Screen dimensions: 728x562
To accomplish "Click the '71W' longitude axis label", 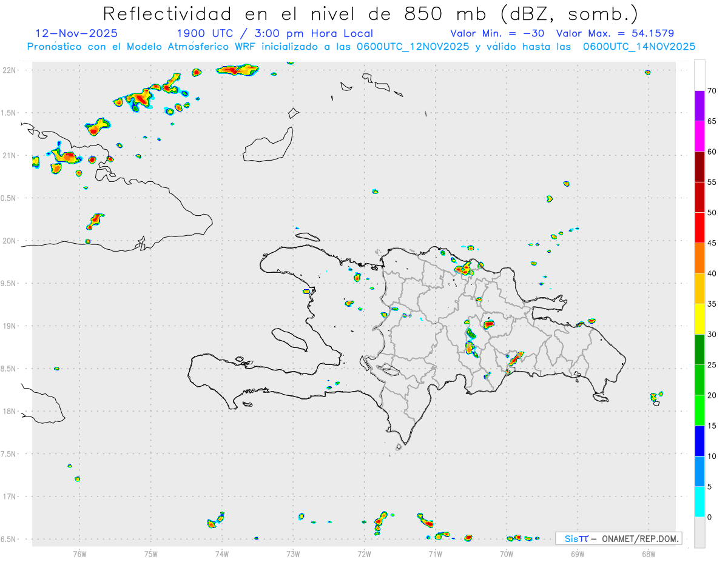I will (435, 553).
